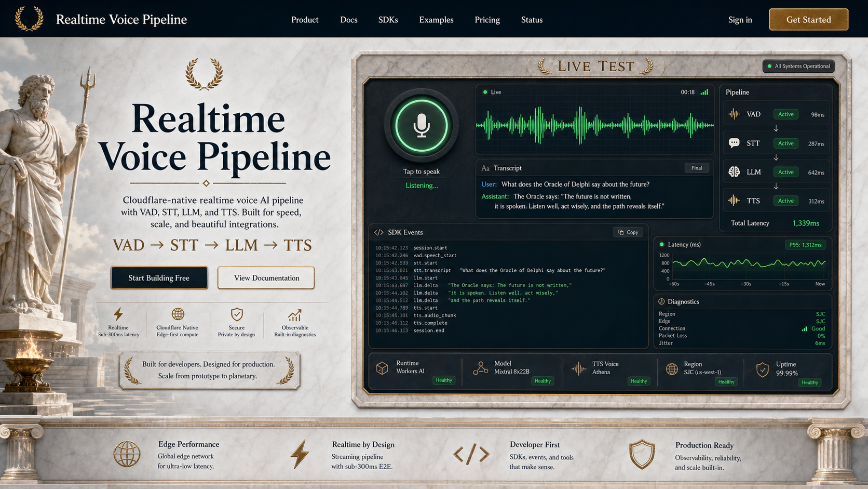Click the Final transcript badge
Screen dimensions: 868x489
pos(697,168)
